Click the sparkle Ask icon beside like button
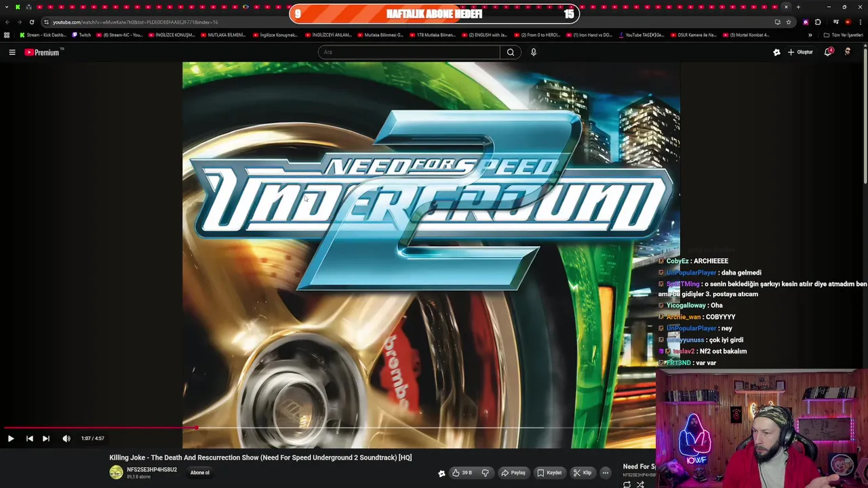 tap(441, 473)
